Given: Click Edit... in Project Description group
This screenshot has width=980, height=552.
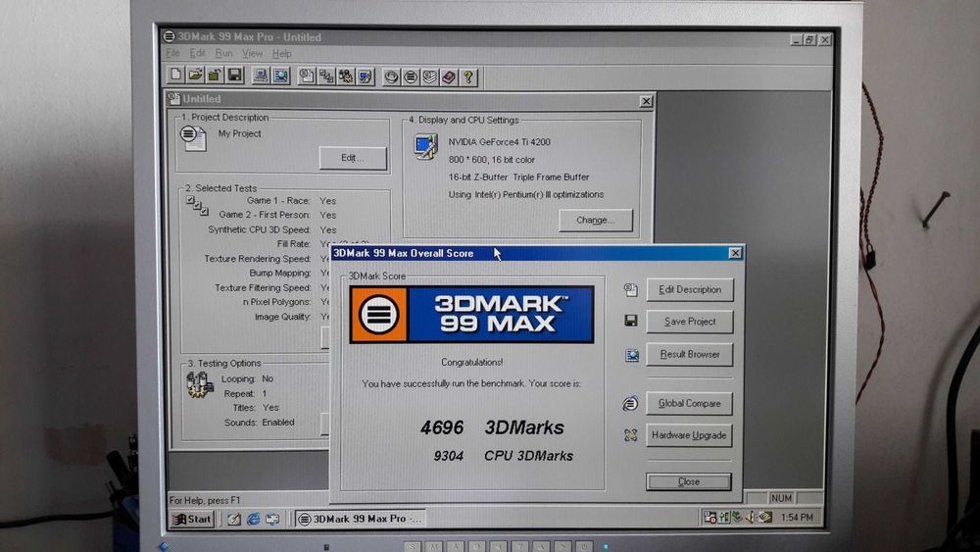Looking at the screenshot, I should [353, 158].
